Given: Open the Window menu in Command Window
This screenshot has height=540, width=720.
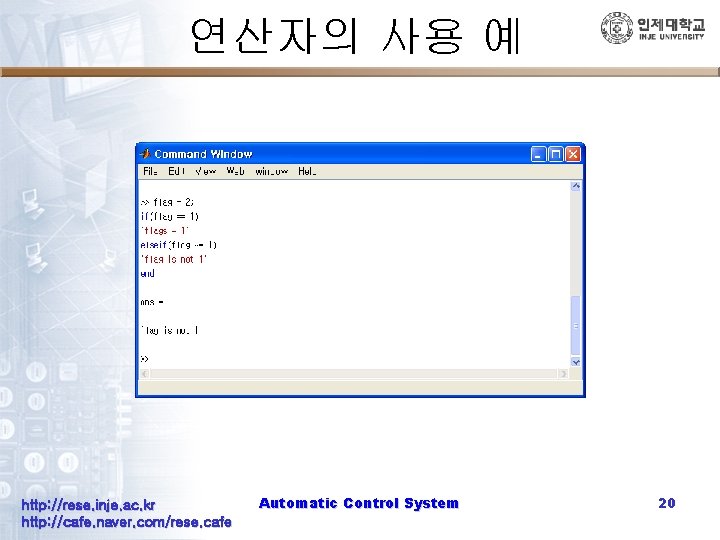Looking at the screenshot, I should (x=271, y=171).
